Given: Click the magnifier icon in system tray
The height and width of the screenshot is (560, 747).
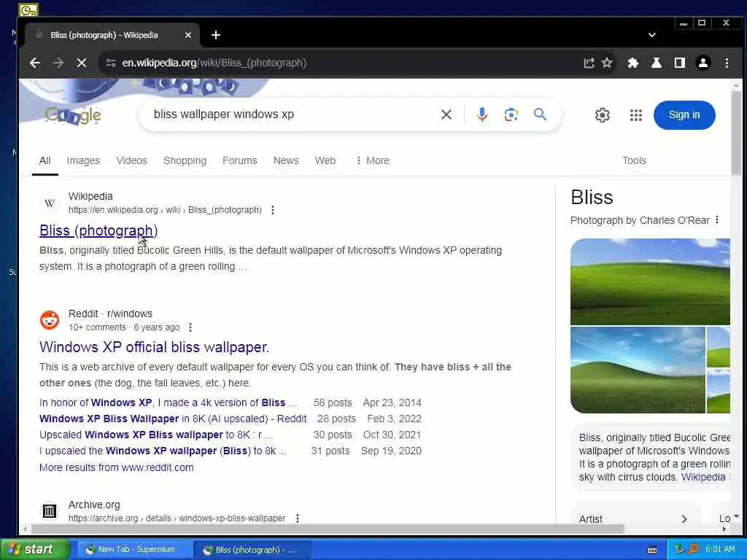Looking at the screenshot, I should tap(693, 550).
